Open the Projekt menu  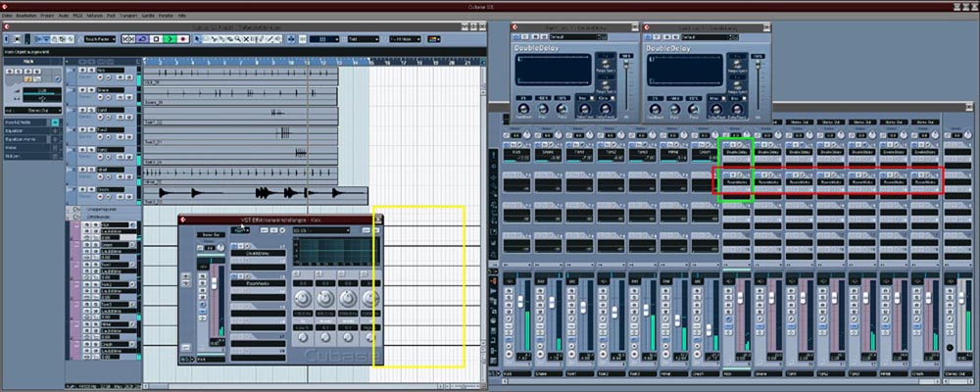[47, 16]
